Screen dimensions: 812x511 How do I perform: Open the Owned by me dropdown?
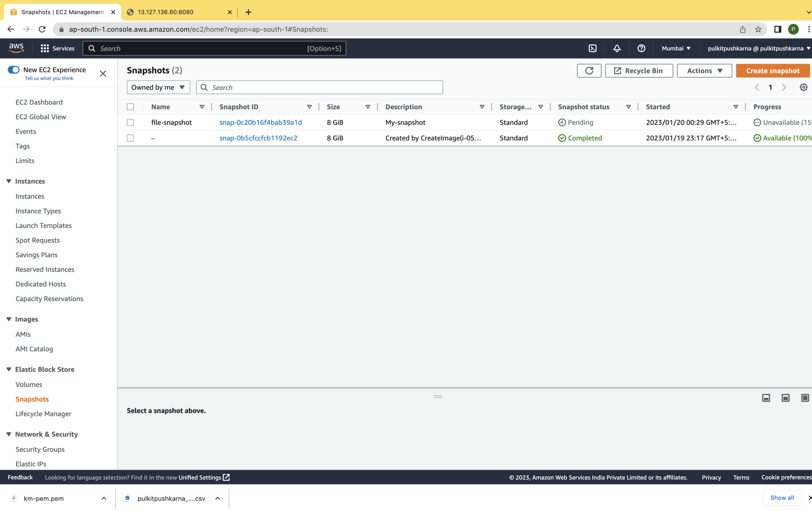tap(158, 87)
